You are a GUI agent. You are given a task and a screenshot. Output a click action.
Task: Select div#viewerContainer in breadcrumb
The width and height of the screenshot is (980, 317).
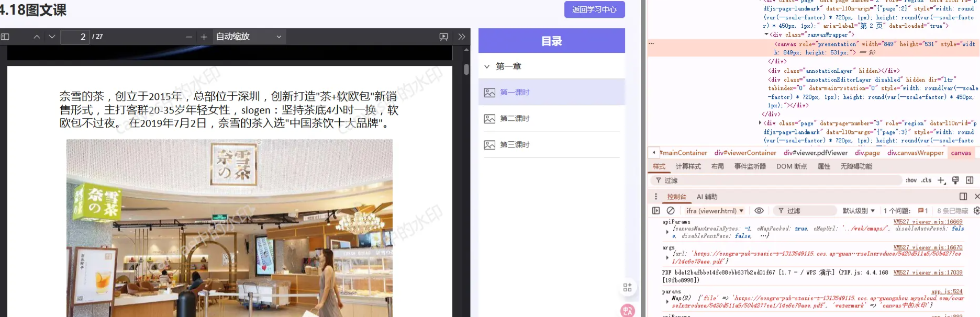(x=745, y=153)
